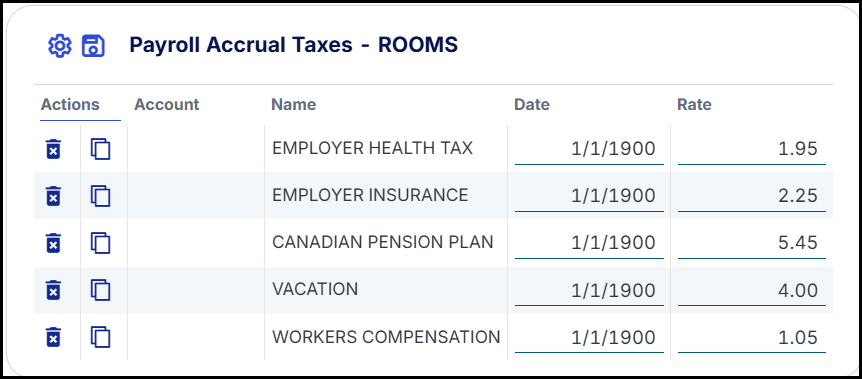Duplicate the VACATION row
This screenshot has width=862, height=379.
click(101, 290)
